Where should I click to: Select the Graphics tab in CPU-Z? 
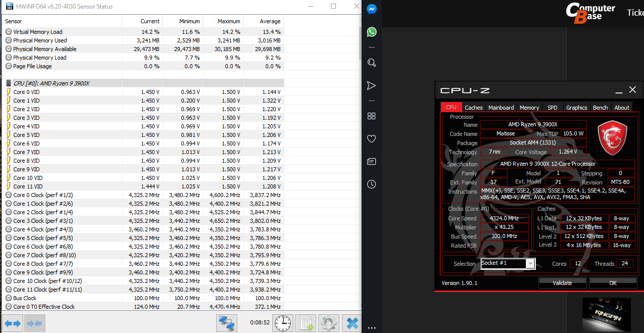[x=576, y=107]
